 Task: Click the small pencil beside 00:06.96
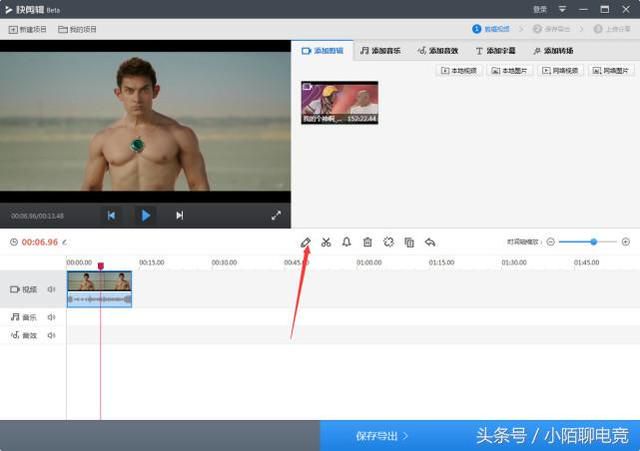pos(64,242)
